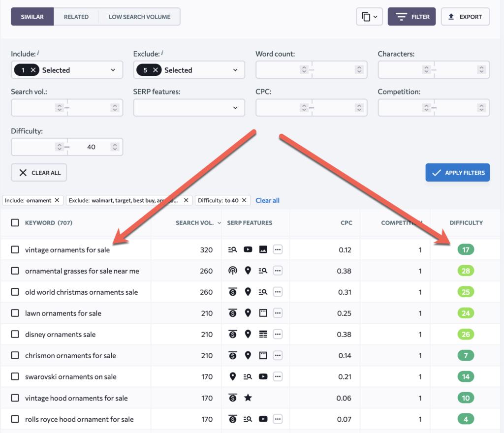This screenshot has width=504, height=433.
Task: Open the Exclude selected dropdown
Action: 235,70
